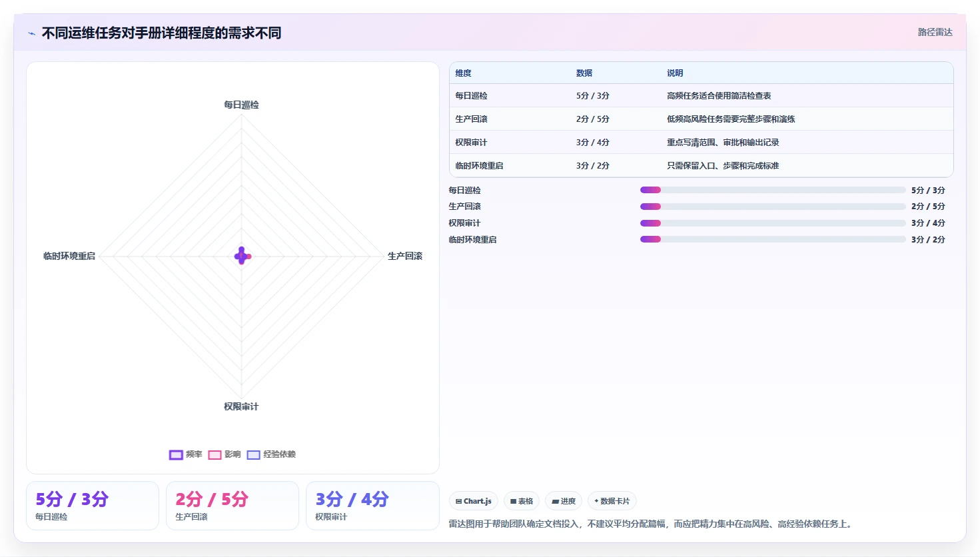
Task: Select the title 不同运维任务对手册详细程度的需求不同
Action: (161, 33)
